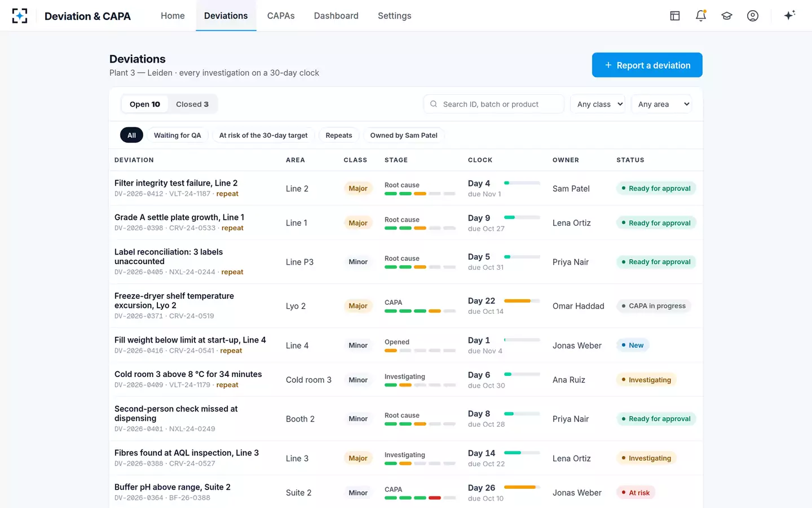Toggle the Repeats filter chip
Screen dimensions: 812x508
point(339,135)
